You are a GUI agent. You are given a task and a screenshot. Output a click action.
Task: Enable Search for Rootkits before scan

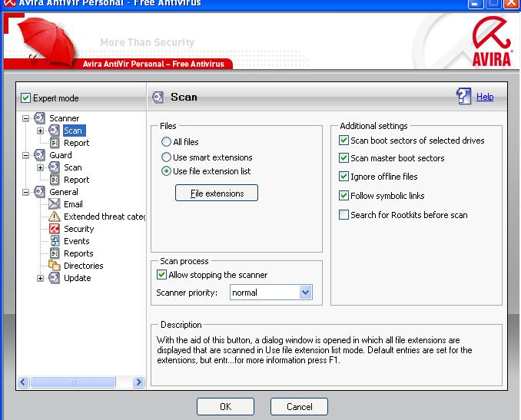point(343,214)
